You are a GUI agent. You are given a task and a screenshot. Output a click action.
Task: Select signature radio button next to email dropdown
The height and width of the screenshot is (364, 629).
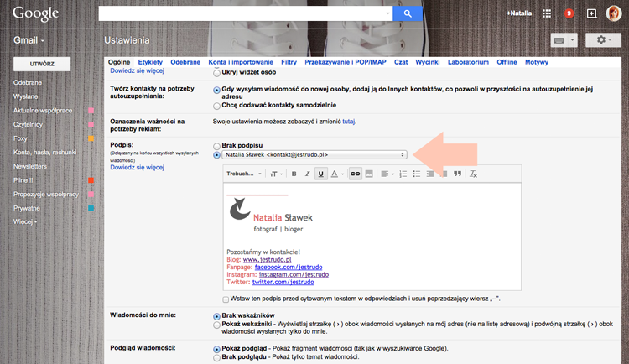216,155
